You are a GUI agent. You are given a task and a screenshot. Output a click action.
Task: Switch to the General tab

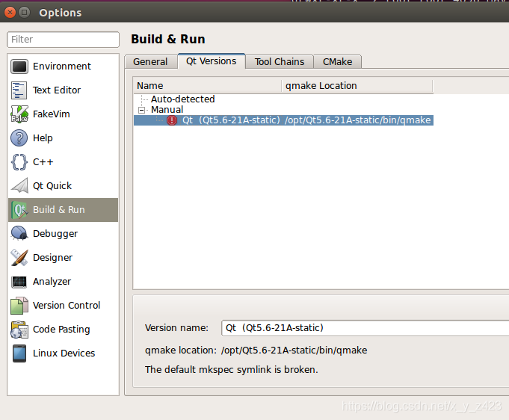151,62
